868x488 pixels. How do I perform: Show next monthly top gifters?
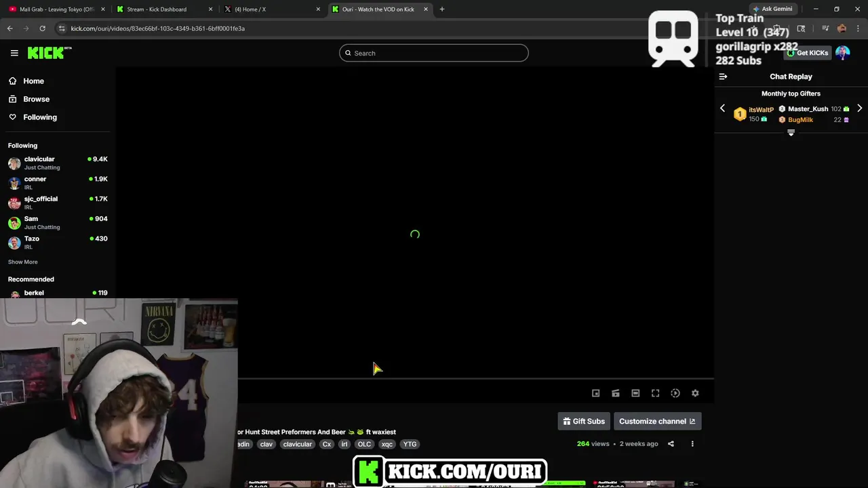(x=859, y=108)
